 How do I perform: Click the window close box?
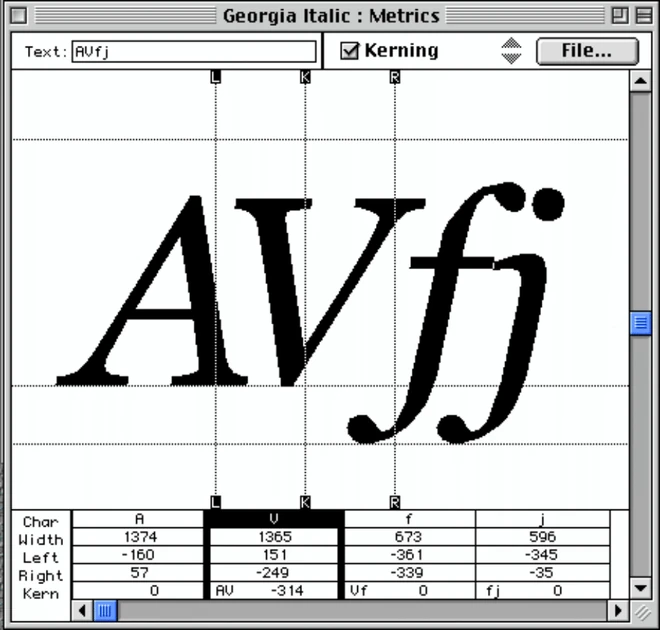(x=19, y=16)
